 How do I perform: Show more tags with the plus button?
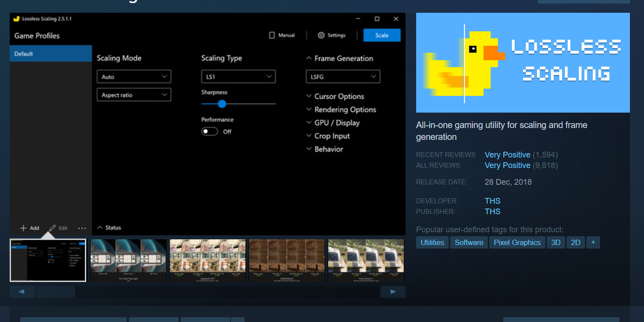pos(593,242)
